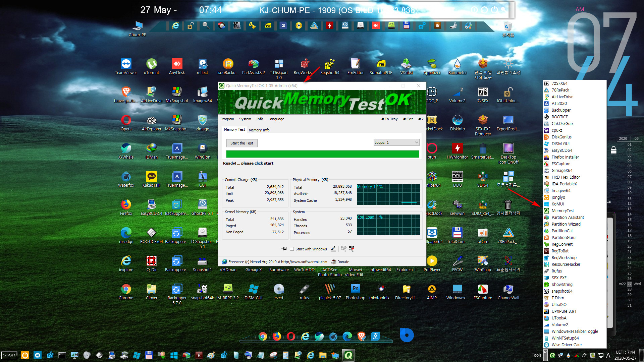
Task: Open the KakaoTalk desktop icon
Action: (x=151, y=179)
